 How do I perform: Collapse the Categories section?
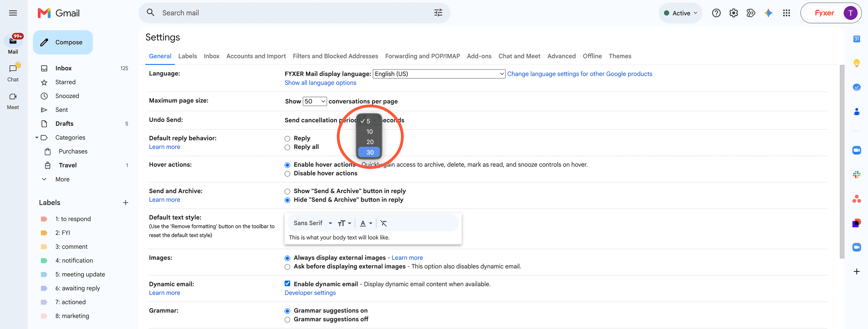pyautogui.click(x=37, y=138)
